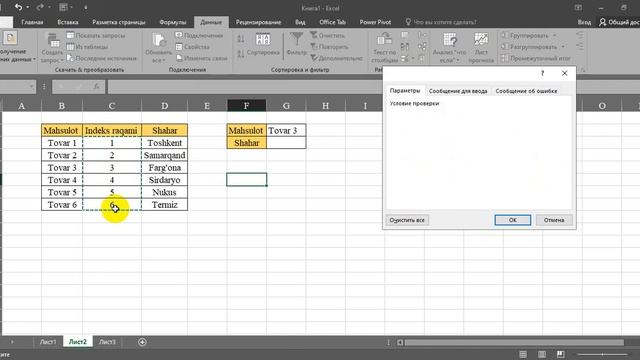The height and width of the screenshot is (360, 640).
Task: Click Последние источники in the ribbon
Action: pyautogui.click(x=102, y=58)
